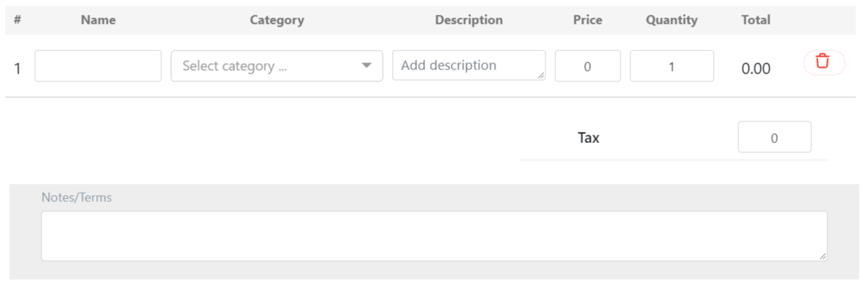This screenshot has width=868, height=296.
Task: Click the Price column header
Action: (588, 20)
